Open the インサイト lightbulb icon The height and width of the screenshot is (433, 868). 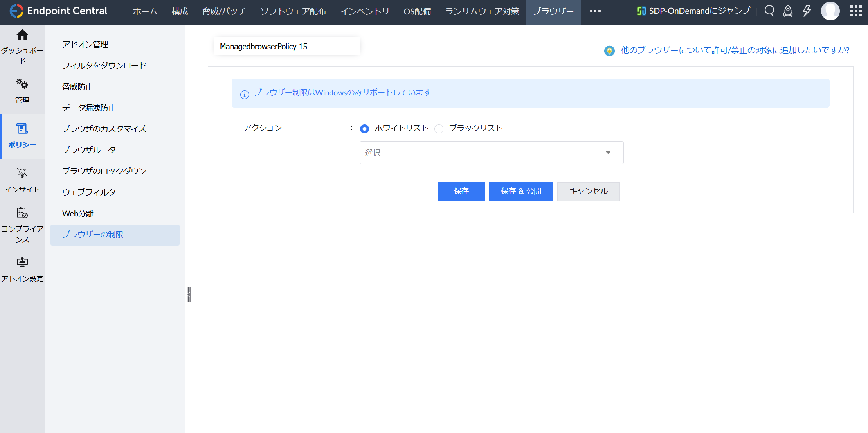[22, 173]
